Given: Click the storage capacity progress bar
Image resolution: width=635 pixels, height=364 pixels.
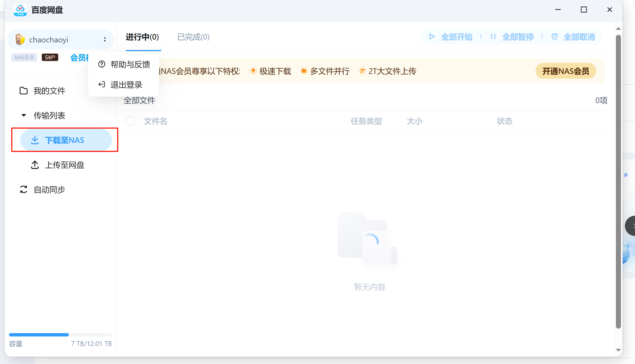Looking at the screenshot, I should coord(60,335).
